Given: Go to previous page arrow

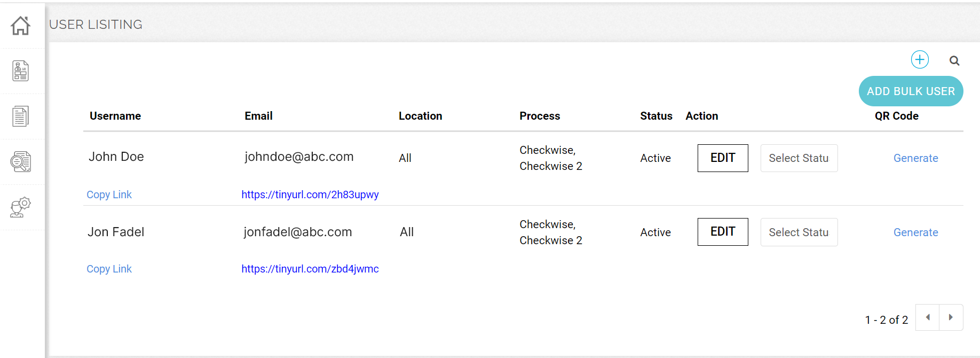Looking at the screenshot, I should (x=928, y=317).
